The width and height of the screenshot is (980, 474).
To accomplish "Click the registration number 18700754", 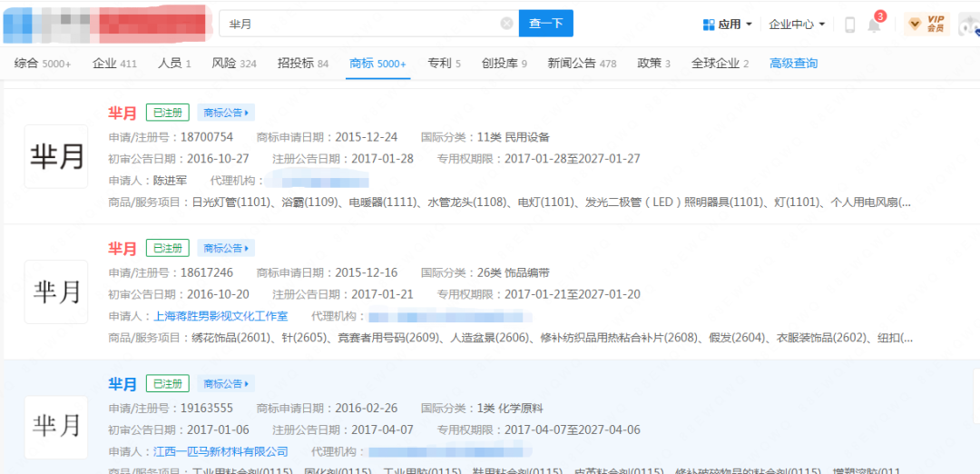I will click(x=207, y=137).
